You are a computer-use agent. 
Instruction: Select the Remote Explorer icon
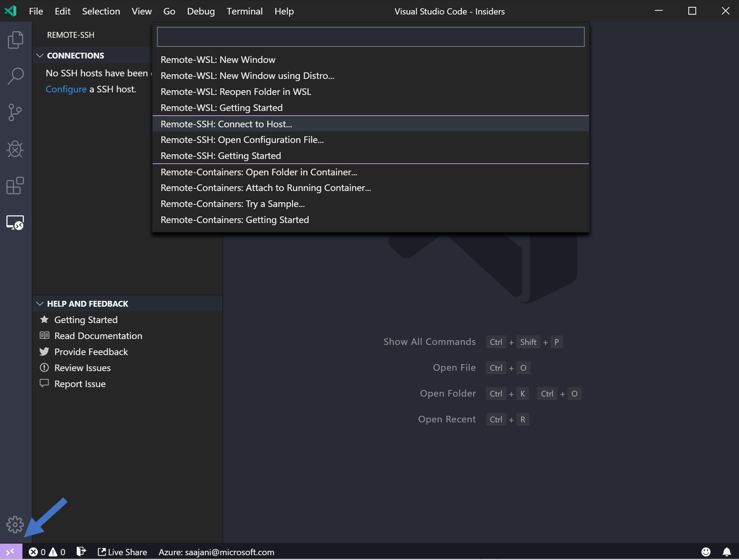(x=15, y=223)
